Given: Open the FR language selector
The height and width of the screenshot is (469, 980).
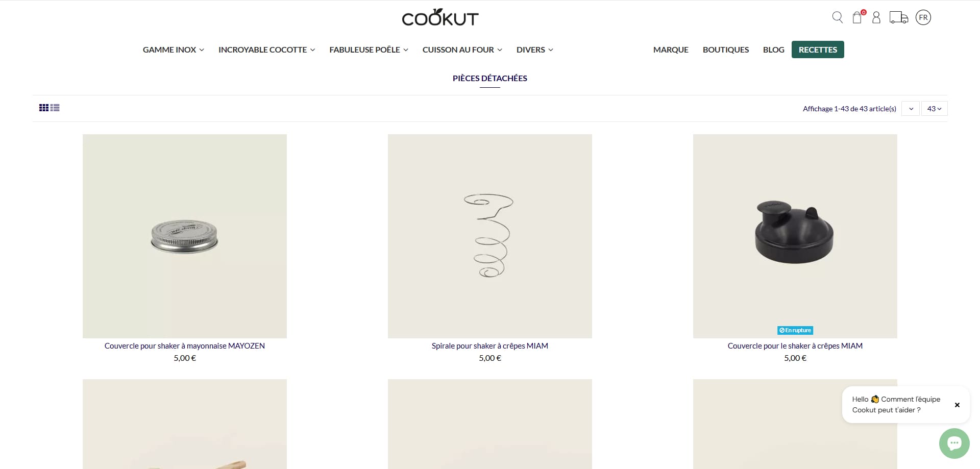Looking at the screenshot, I should [x=923, y=17].
